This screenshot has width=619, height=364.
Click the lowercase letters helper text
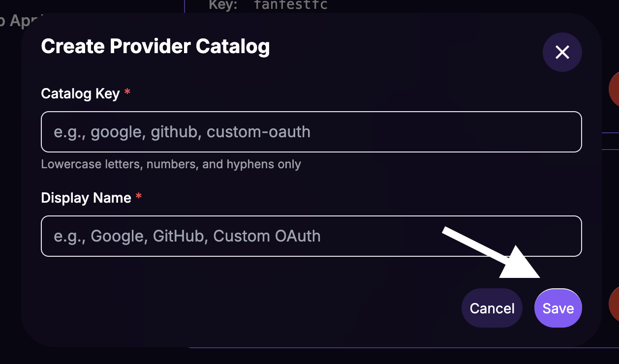tap(171, 164)
